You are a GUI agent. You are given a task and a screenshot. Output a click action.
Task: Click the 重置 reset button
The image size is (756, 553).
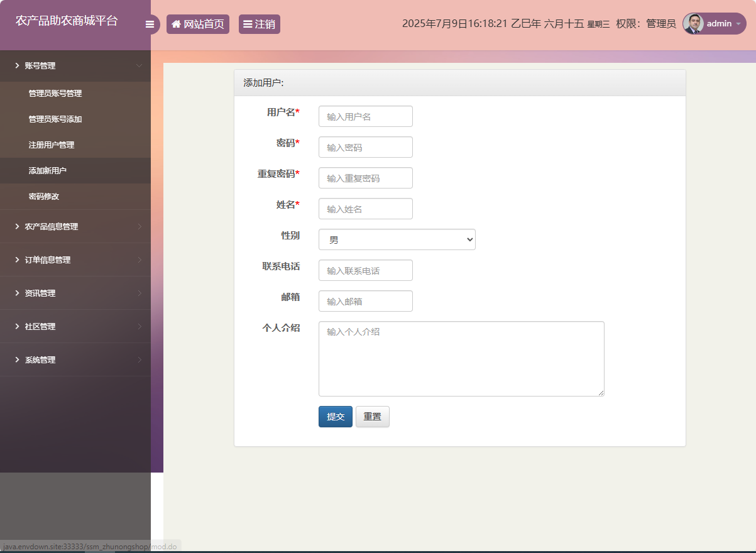pyautogui.click(x=372, y=416)
